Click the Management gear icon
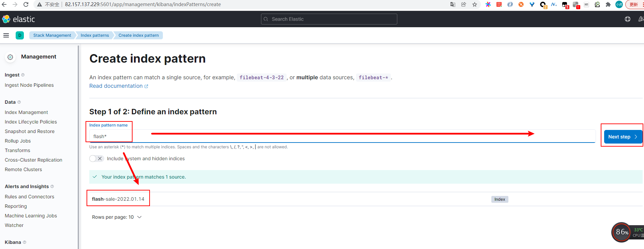The height and width of the screenshot is (249, 644). (10, 57)
